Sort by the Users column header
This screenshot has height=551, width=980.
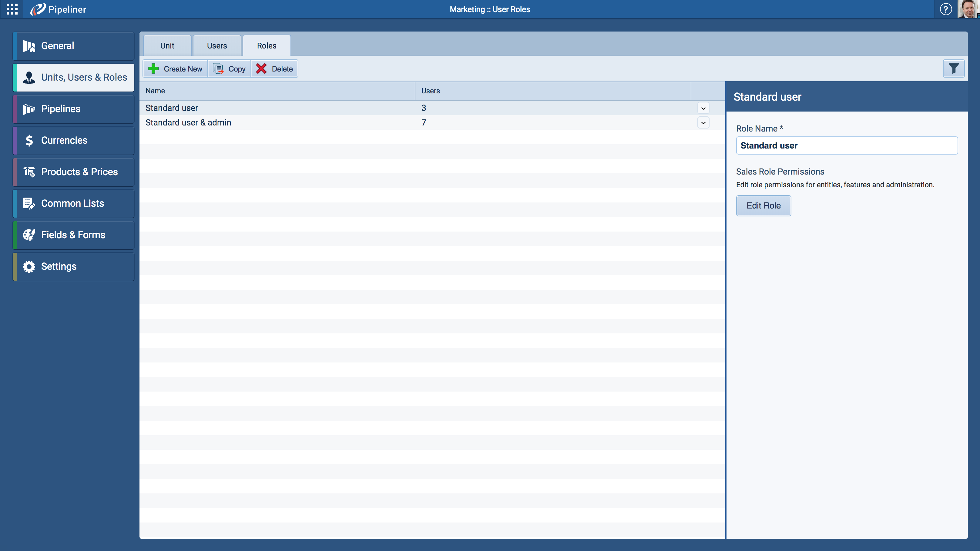(430, 91)
